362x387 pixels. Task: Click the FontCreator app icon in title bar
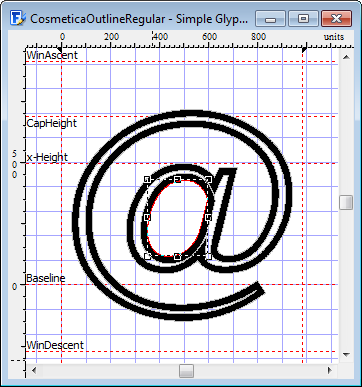point(17,18)
